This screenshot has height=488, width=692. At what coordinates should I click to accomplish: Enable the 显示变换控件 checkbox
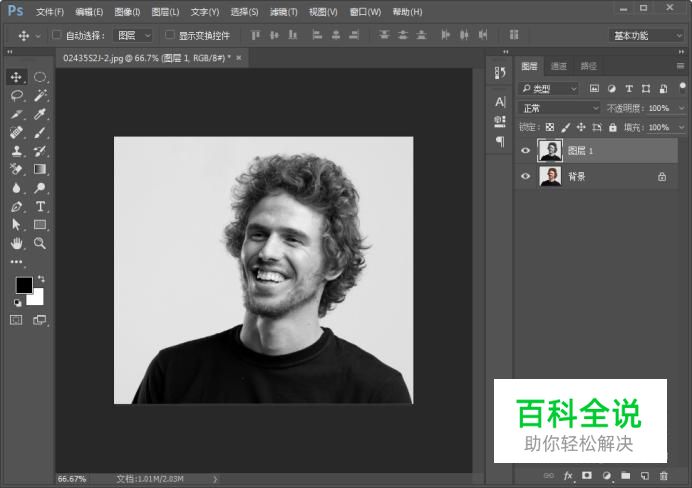coord(169,34)
